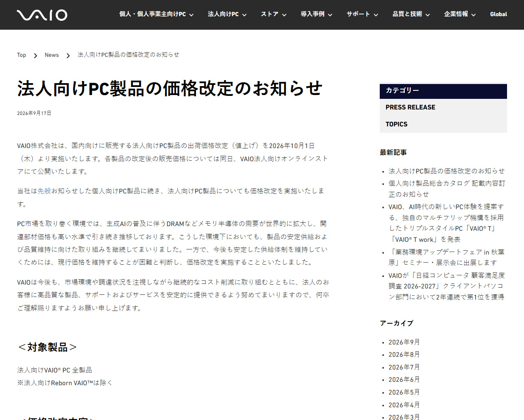
Task: Click 最新記事 sidebar heading
Action: point(393,152)
